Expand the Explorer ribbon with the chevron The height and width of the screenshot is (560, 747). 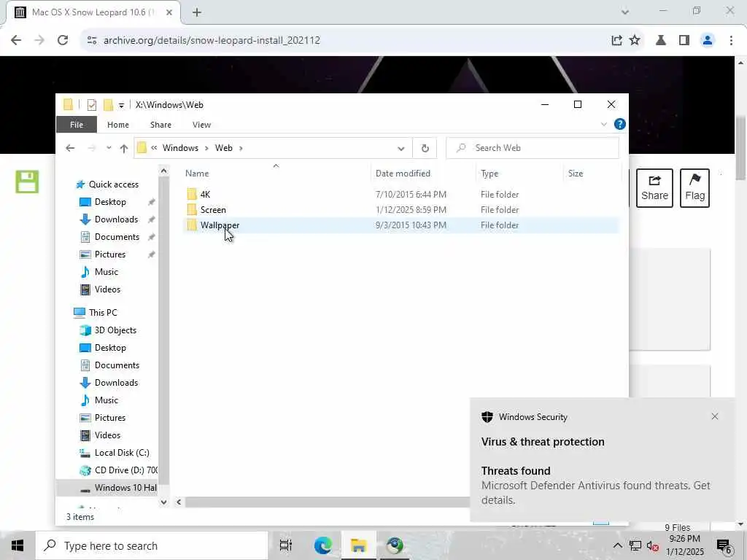[603, 124]
